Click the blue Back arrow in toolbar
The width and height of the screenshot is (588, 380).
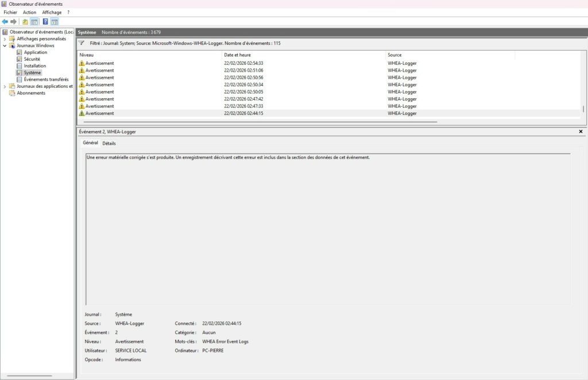point(5,22)
